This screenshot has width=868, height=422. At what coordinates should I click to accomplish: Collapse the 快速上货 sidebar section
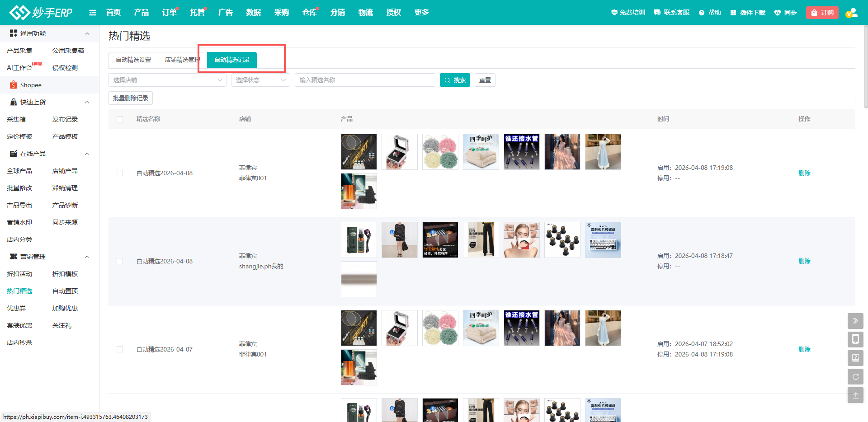click(87, 102)
